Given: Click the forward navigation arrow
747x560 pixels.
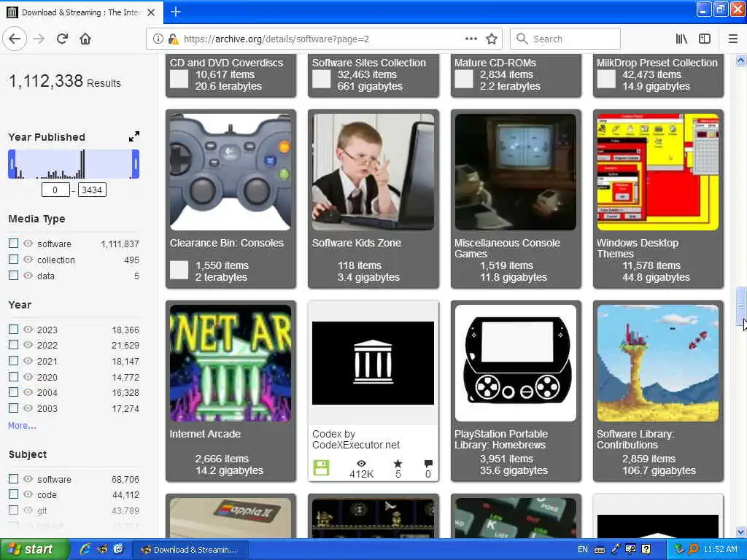Looking at the screenshot, I should click(39, 39).
